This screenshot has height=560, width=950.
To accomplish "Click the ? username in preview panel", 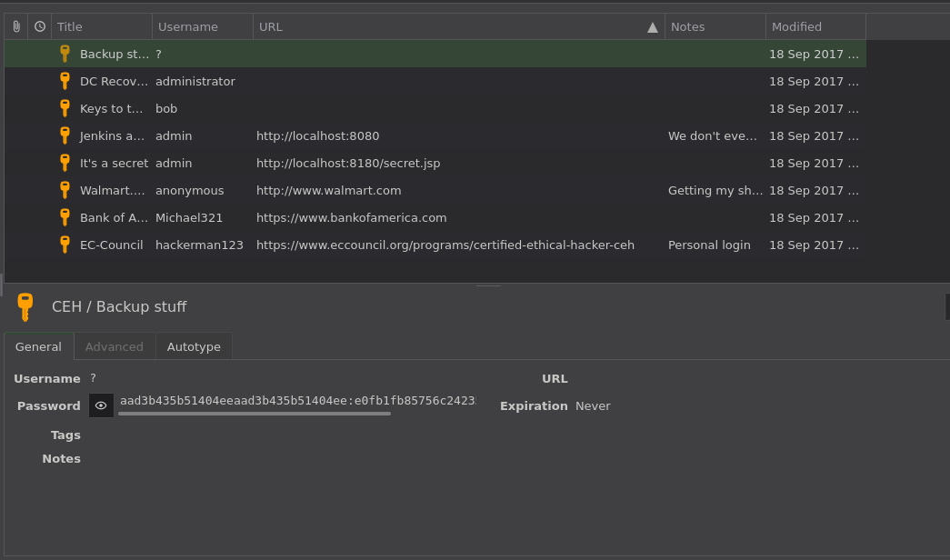I will pos(93,378).
